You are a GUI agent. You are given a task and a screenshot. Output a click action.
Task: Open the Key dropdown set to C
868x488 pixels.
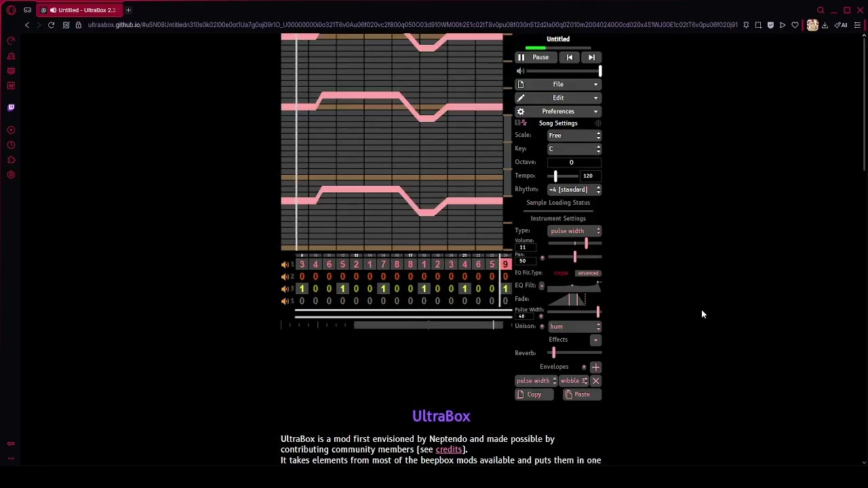(x=574, y=149)
